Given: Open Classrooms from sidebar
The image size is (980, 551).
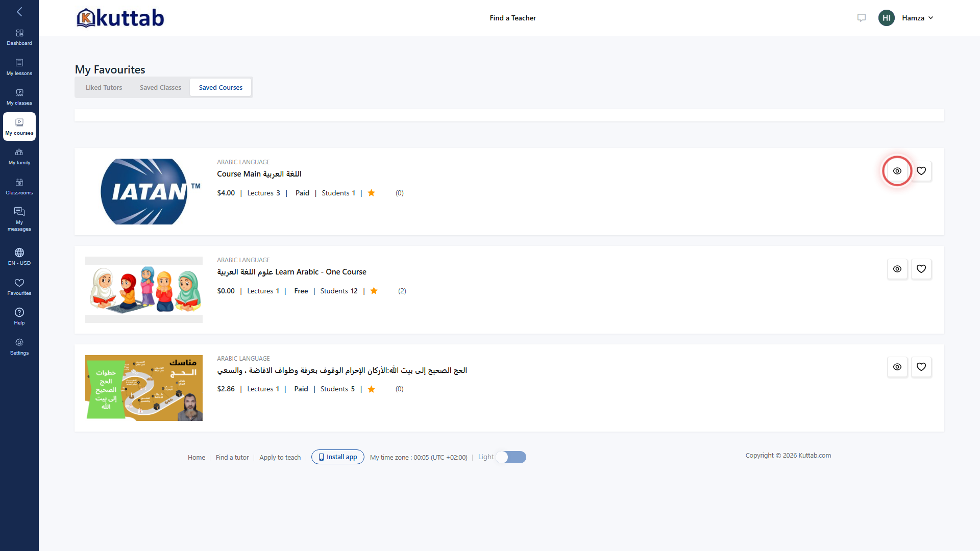Looking at the screenshot, I should [19, 187].
